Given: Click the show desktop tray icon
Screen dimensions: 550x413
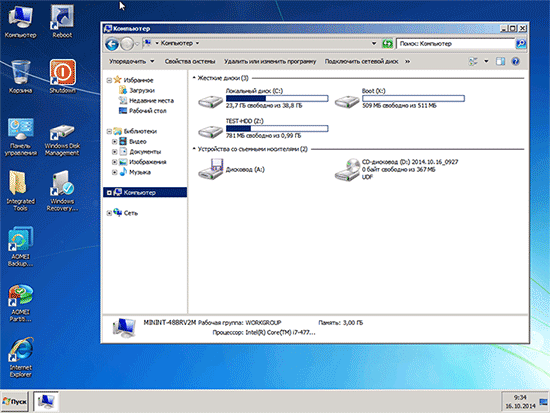Looking at the screenshot, I should 543,401.
